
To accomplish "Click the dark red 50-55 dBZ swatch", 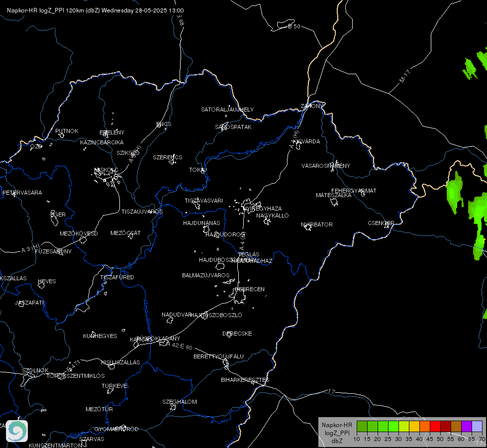I will 445,426.
